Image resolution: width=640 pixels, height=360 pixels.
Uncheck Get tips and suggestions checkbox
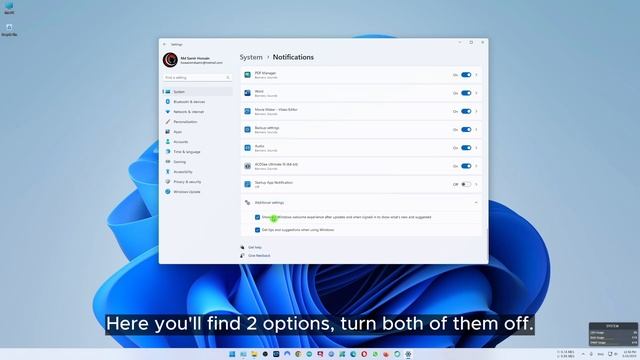[x=257, y=230]
